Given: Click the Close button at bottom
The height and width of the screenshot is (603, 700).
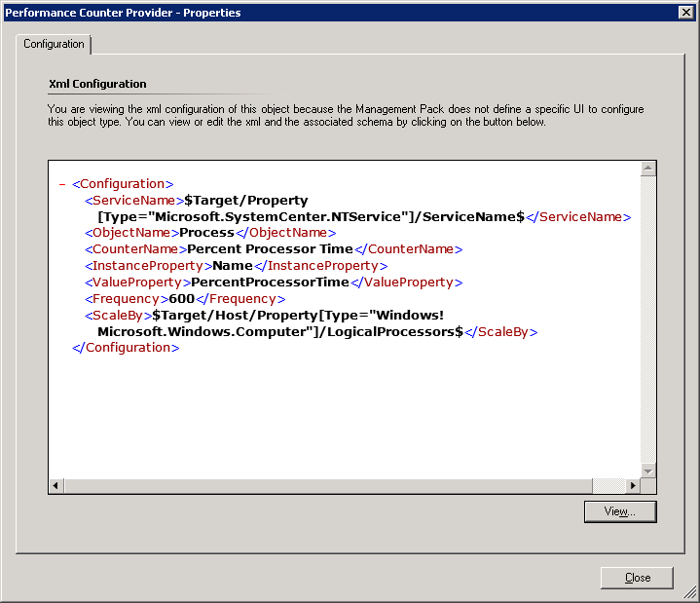Looking at the screenshot, I should 637,578.
